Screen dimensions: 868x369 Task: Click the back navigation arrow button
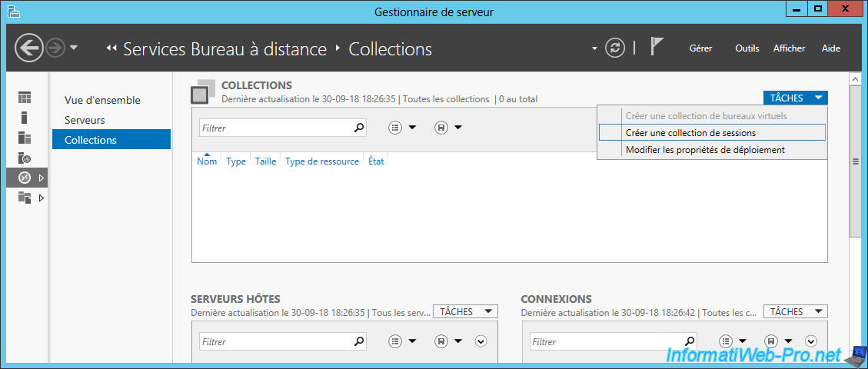pyautogui.click(x=29, y=48)
